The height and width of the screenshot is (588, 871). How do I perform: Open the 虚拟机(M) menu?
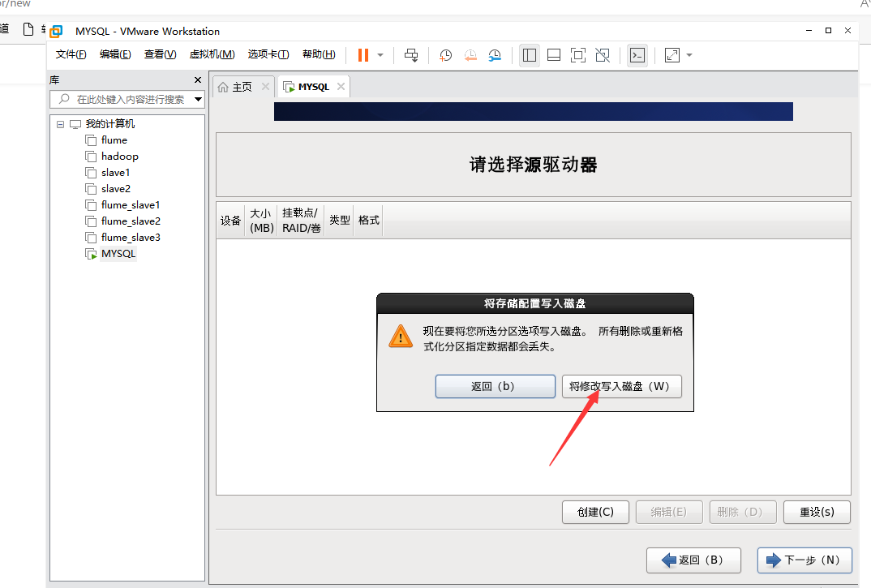(212, 54)
